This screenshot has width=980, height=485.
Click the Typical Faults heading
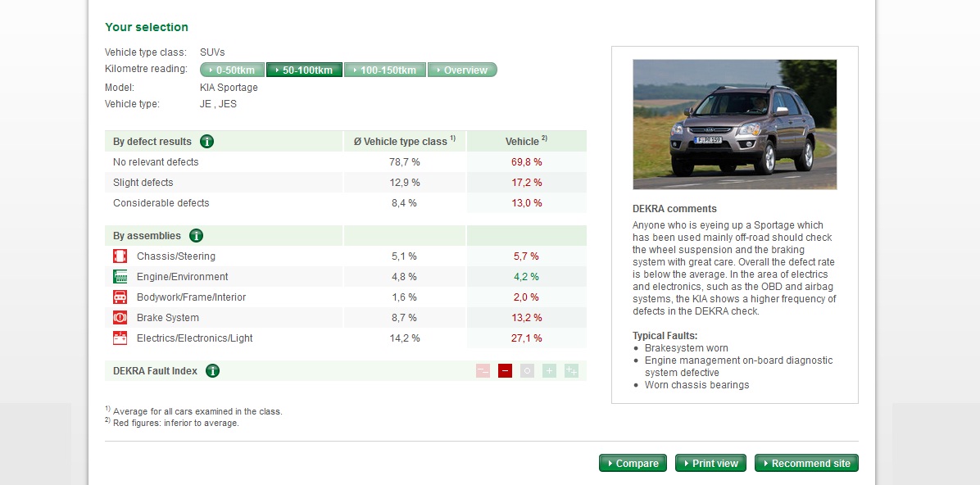[665, 336]
